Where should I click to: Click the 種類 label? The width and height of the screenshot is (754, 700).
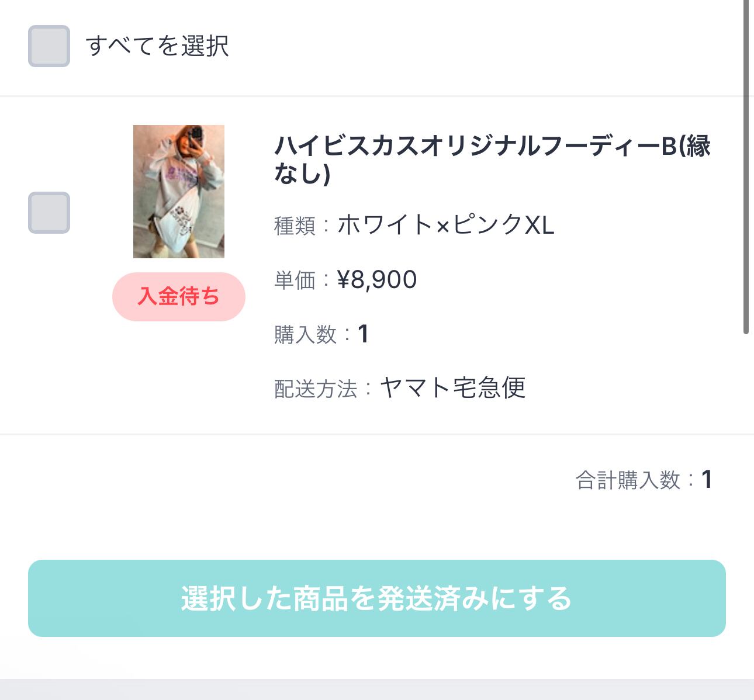click(295, 226)
